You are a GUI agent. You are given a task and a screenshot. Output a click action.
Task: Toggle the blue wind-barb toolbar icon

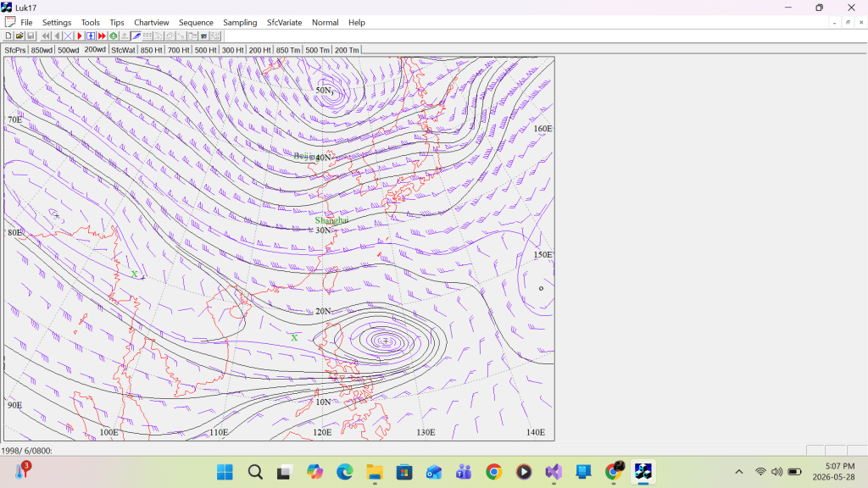136,36
